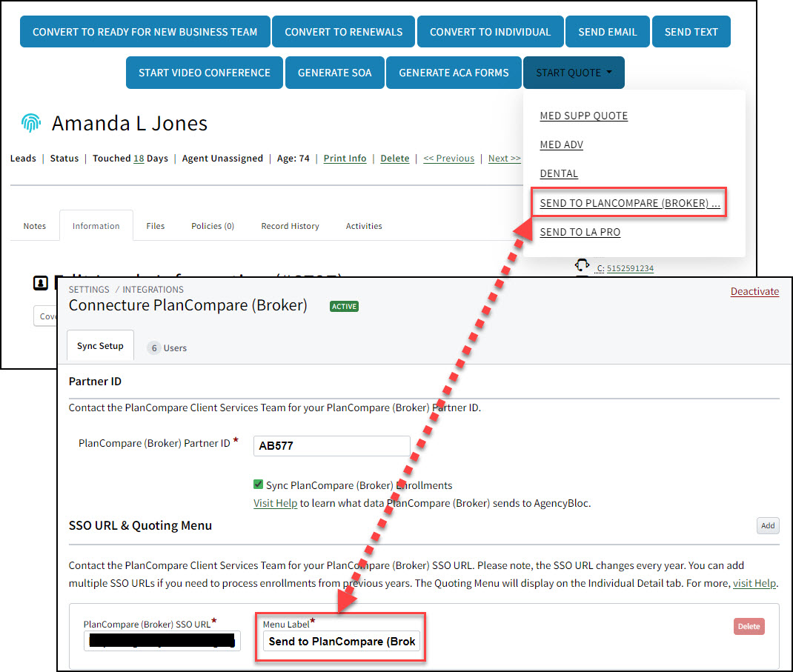Image resolution: width=793 pixels, height=672 pixels.
Task: Open the Files tab
Action: [x=155, y=226]
